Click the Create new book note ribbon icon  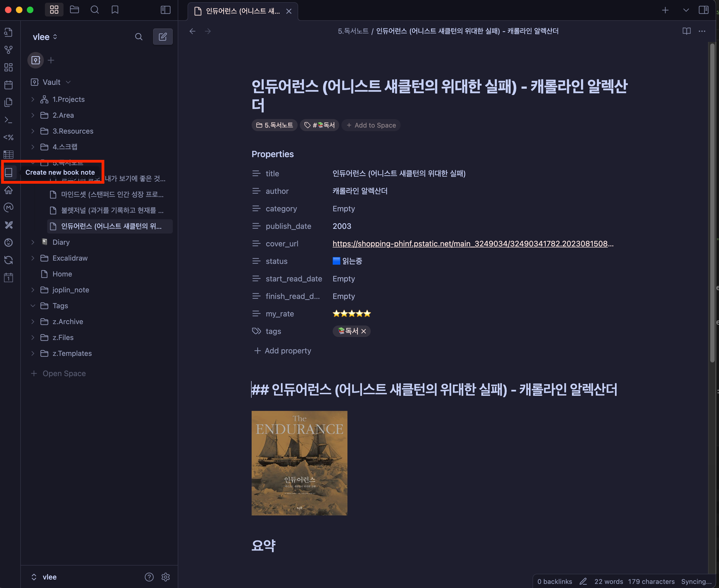tap(8, 172)
